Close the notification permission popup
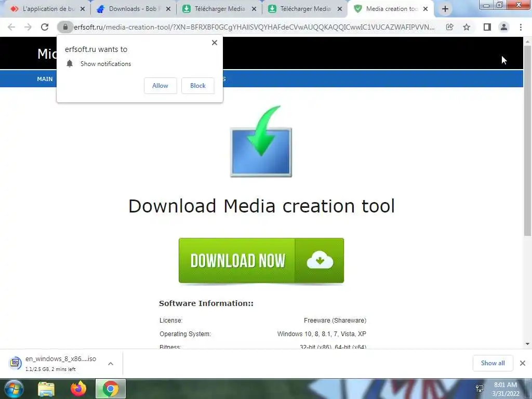The height and width of the screenshot is (399, 532). point(215,43)
